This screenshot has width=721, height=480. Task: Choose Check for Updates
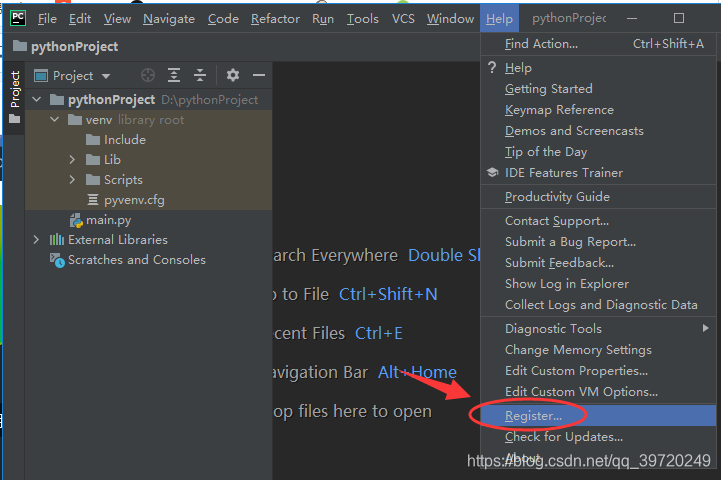599,437
